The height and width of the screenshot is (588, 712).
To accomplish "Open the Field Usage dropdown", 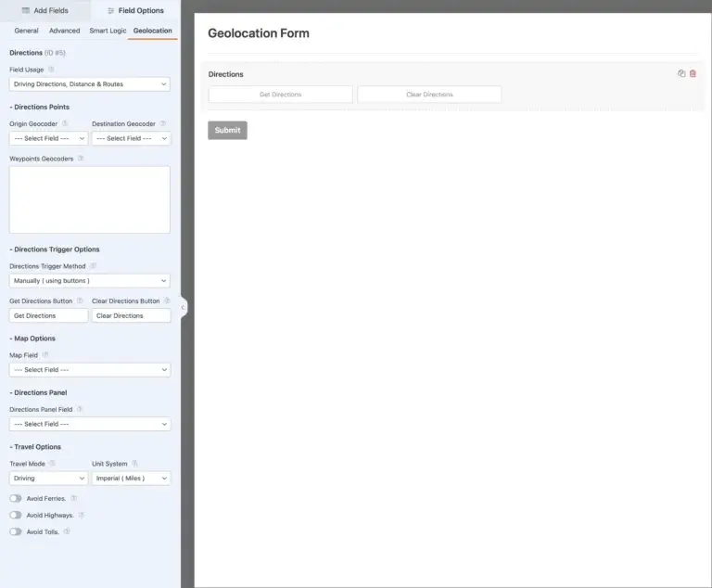I will click(89, 84).
